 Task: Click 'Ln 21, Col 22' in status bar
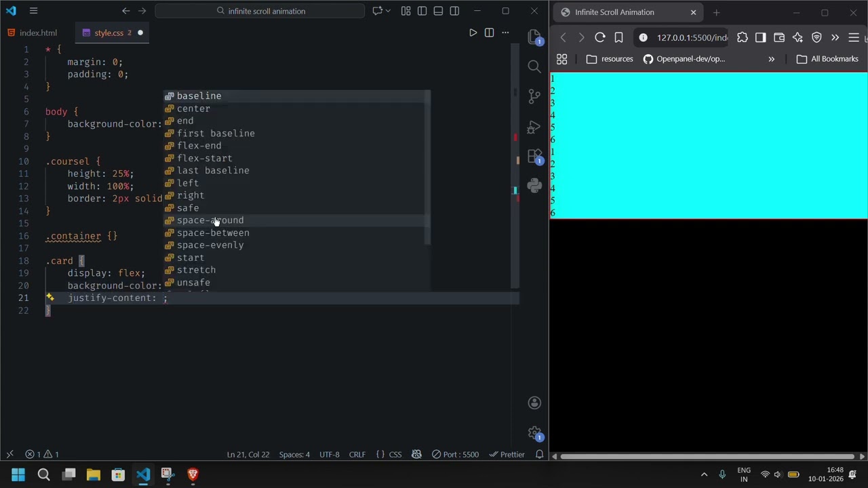248,454
